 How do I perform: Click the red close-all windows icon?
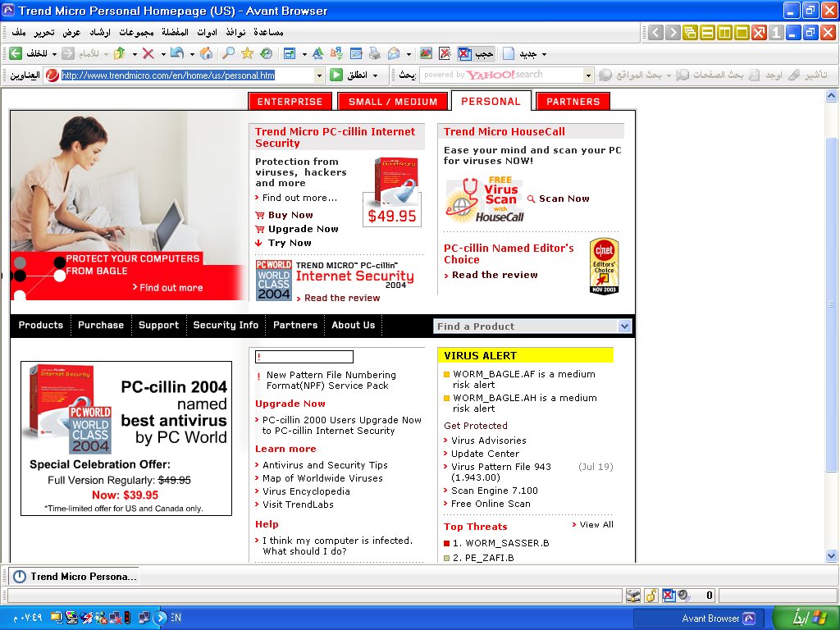tap(759, 33)
